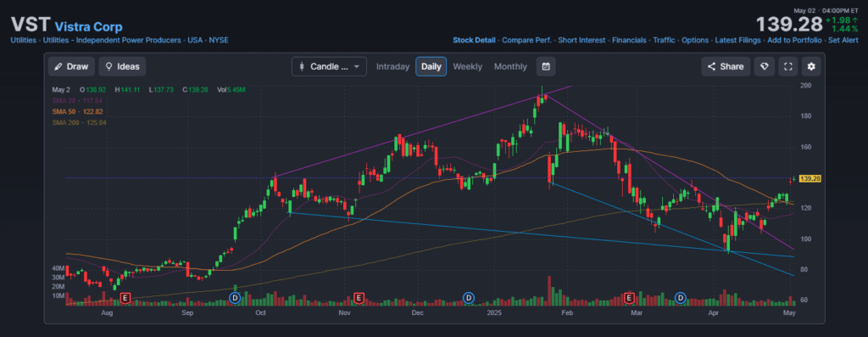Switch to the Intraday timeframe tab

[393, 66]
